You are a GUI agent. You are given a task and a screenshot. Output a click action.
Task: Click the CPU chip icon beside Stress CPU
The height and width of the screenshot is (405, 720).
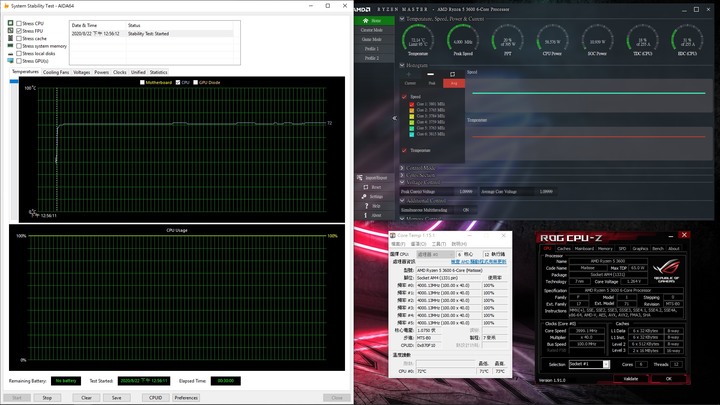pos(11,23)
